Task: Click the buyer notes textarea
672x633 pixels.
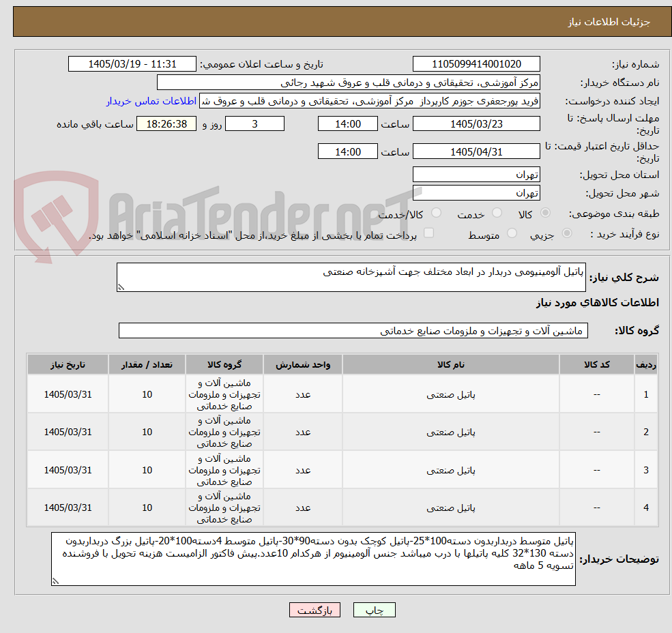Action: point(313,559)
